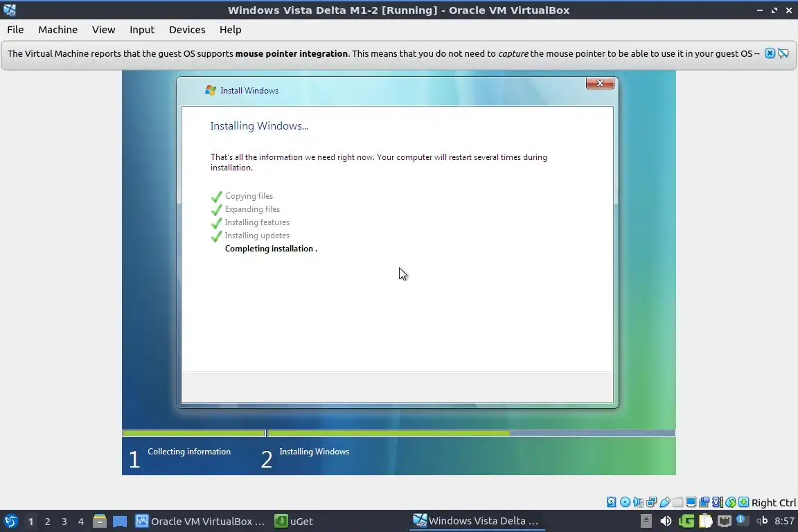
Task: Open the File menu
Action: click(15, 30)
